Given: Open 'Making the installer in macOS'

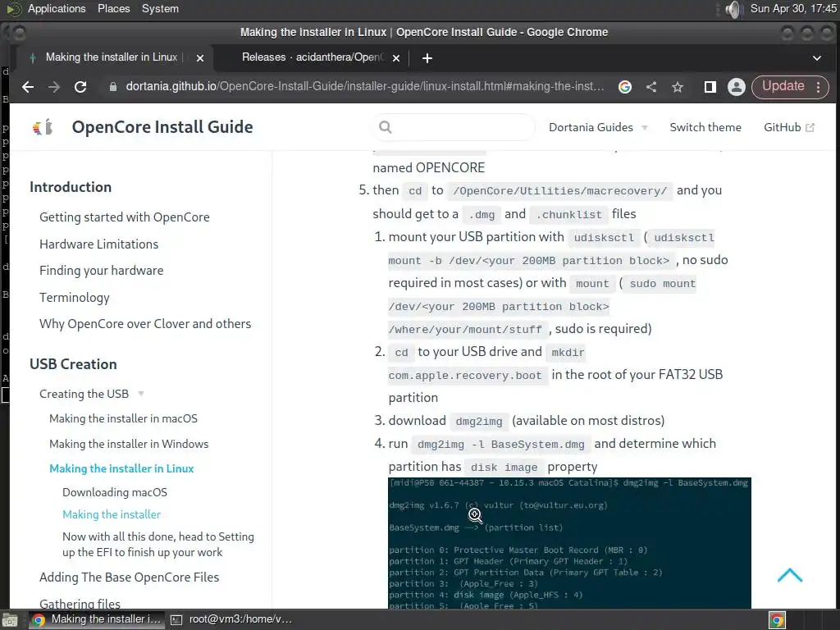Looking at the screenshot, I should [123, 418].
